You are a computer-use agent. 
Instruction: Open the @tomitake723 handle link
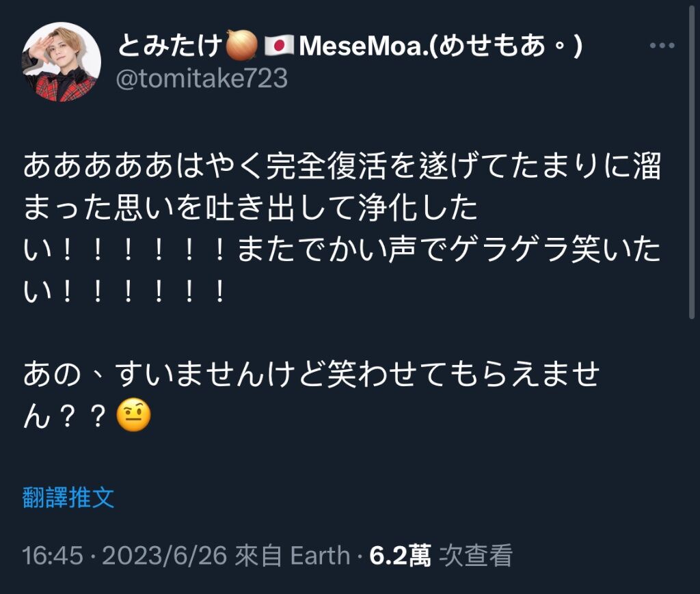[x=202, y=79]
